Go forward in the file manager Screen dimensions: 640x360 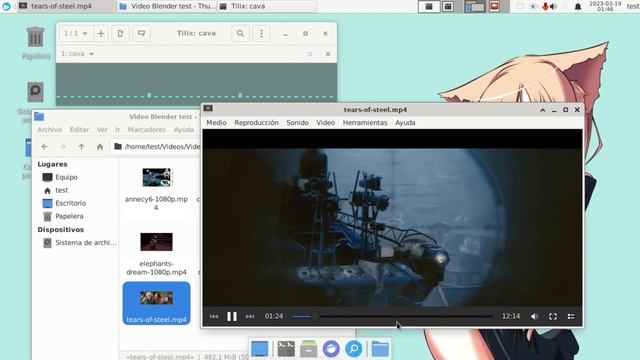point(62,147)
